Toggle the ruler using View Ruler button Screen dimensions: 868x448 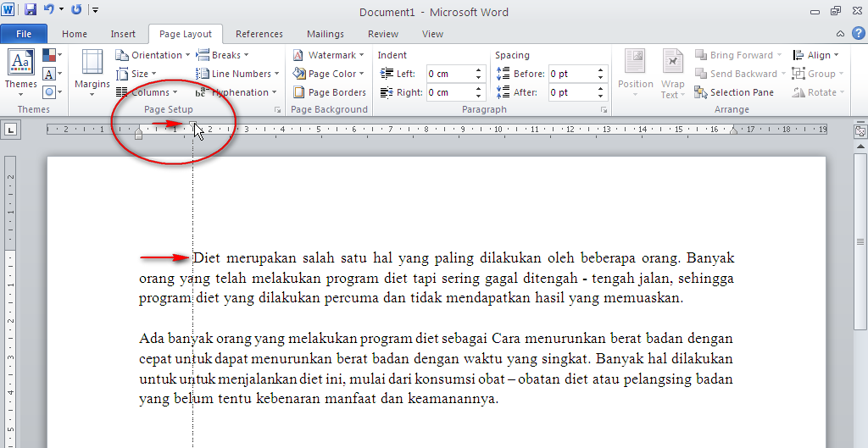(860, 131)
